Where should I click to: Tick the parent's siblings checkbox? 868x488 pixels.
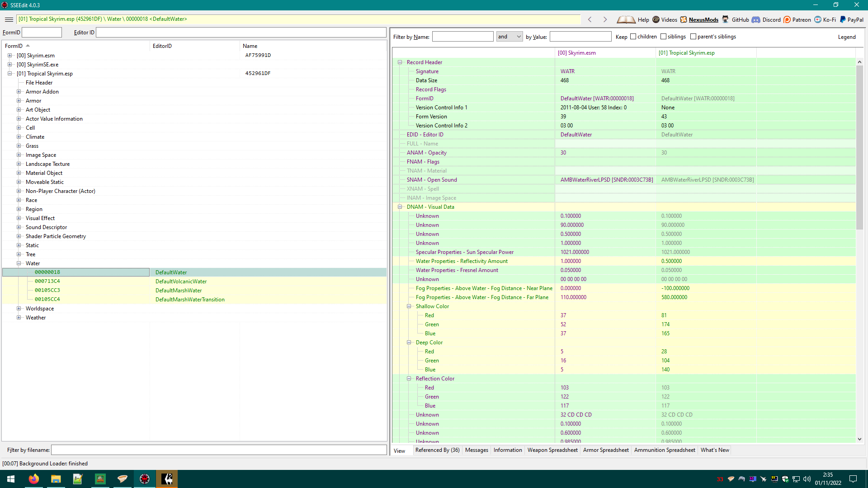point(693,37)
